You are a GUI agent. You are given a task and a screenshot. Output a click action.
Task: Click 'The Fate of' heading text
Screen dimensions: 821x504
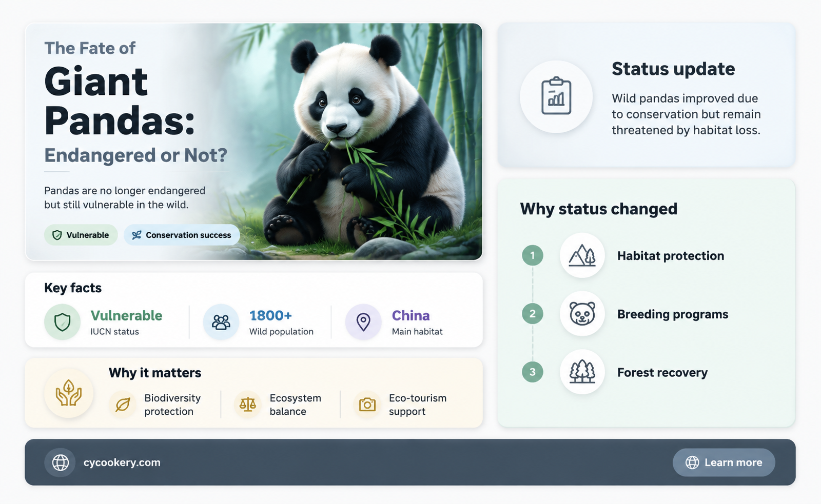pyautogui.click(x=90, y=48)
